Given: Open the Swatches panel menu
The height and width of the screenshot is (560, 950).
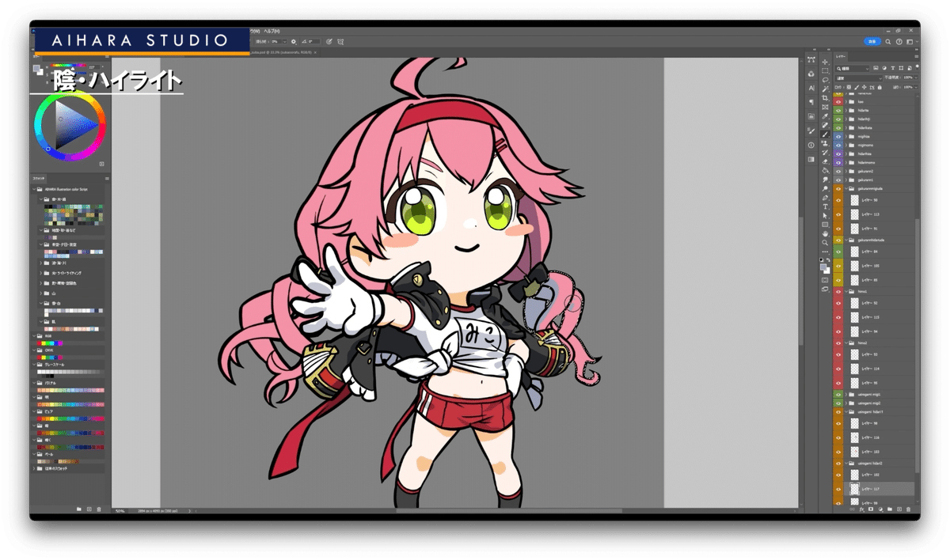Looking at the screenshot, I should [107, 179].
